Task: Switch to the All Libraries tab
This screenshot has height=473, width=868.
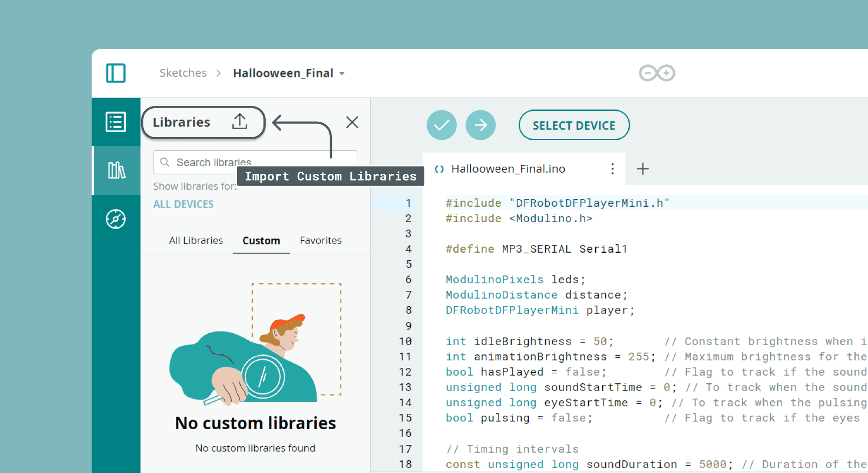Action: point(196,240)
